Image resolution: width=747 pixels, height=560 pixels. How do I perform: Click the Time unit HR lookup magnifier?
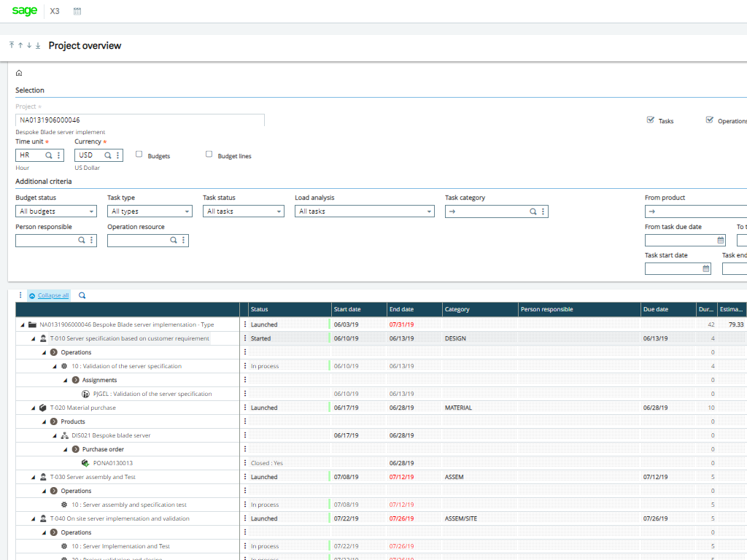(49, 155)
